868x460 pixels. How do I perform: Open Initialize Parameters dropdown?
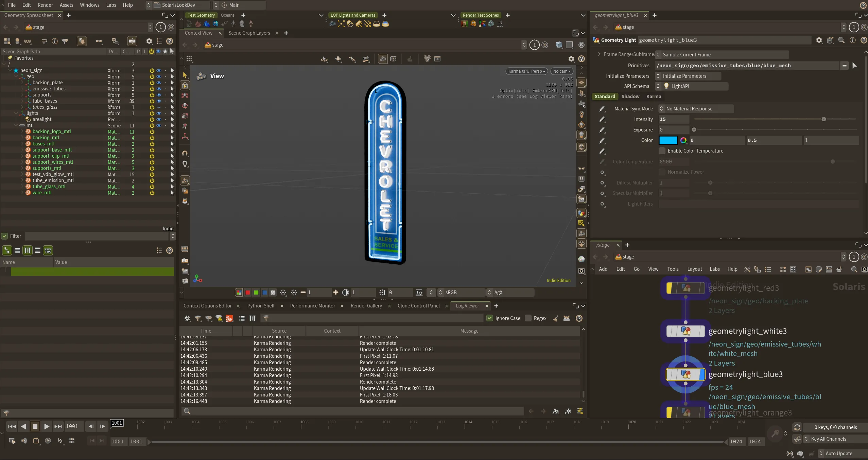pos(688,76)
